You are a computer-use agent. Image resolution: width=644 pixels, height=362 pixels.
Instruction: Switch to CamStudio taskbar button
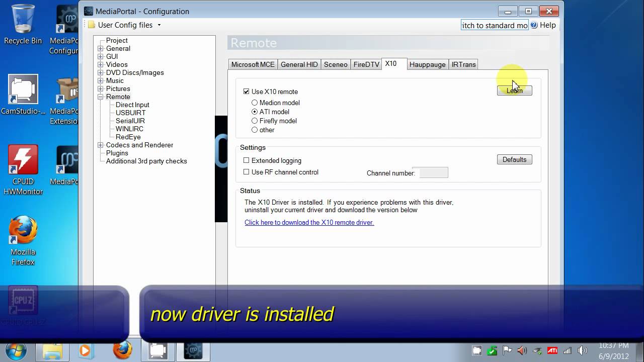157,350
